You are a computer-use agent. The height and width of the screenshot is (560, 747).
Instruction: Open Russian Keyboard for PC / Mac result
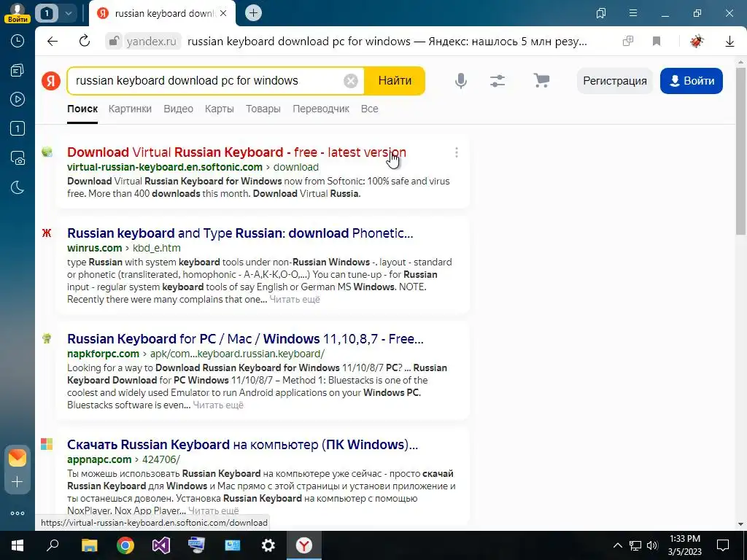(x=245, y=338)
